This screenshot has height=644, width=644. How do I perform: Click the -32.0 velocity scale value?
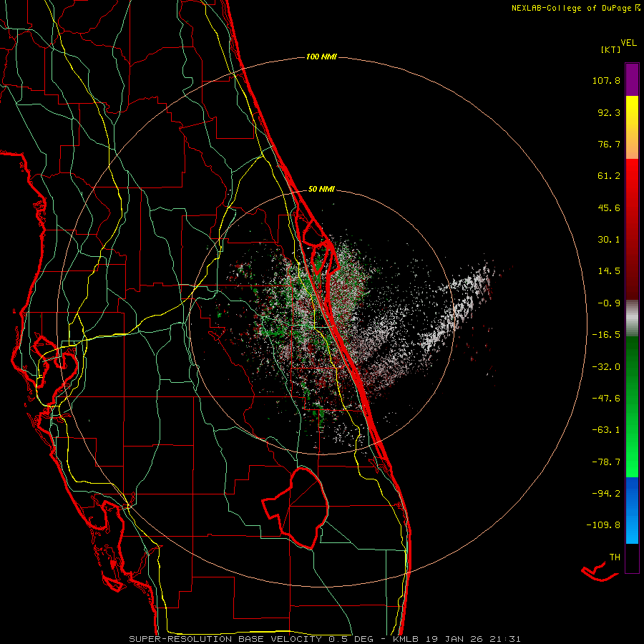click(x=606, y=367)
